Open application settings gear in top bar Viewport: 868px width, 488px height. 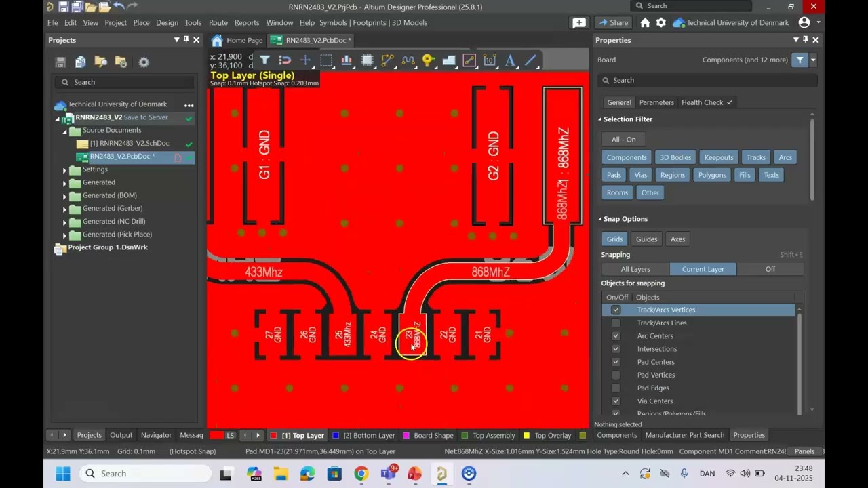(661, 22)
